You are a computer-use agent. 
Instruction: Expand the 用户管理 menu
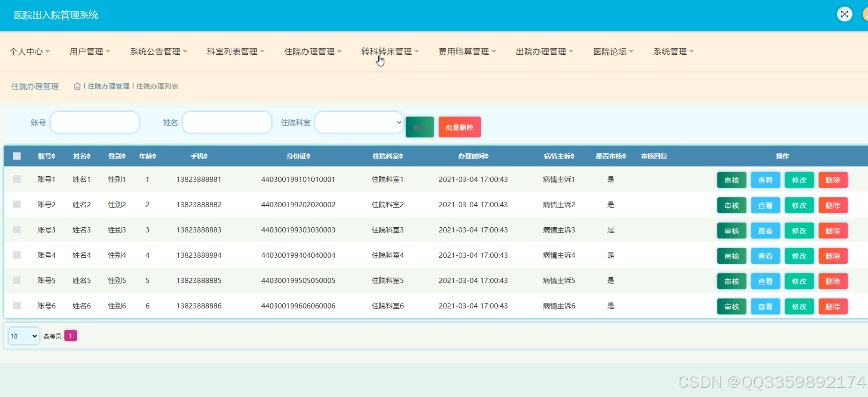tap(89, 51)
